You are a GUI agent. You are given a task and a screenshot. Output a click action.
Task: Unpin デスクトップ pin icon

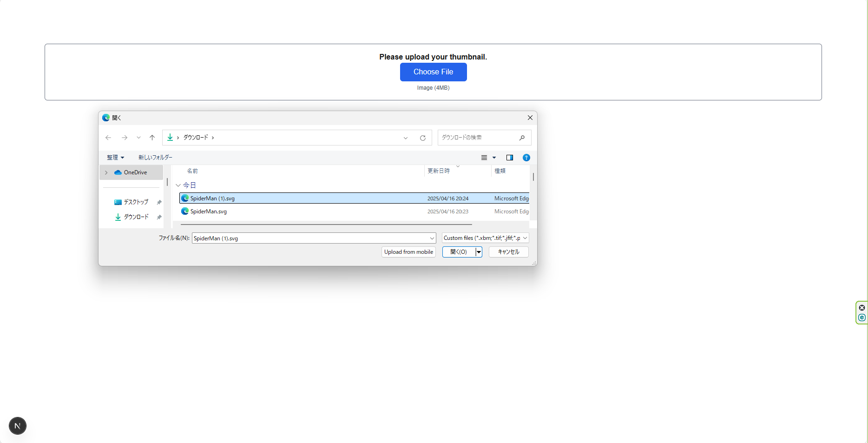[159, 202]
